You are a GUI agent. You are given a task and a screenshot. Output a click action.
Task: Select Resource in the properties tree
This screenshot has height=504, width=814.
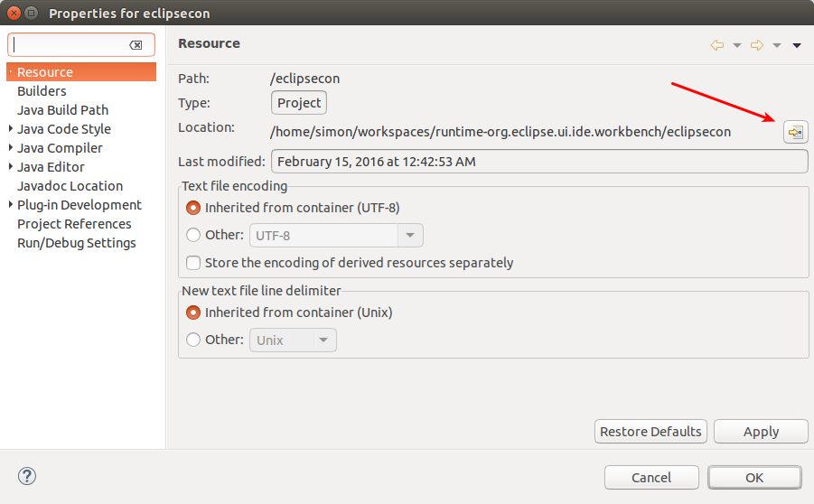coord(81,72)
